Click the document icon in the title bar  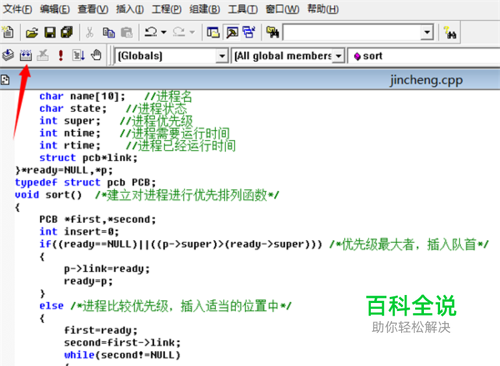coord(5,80)
